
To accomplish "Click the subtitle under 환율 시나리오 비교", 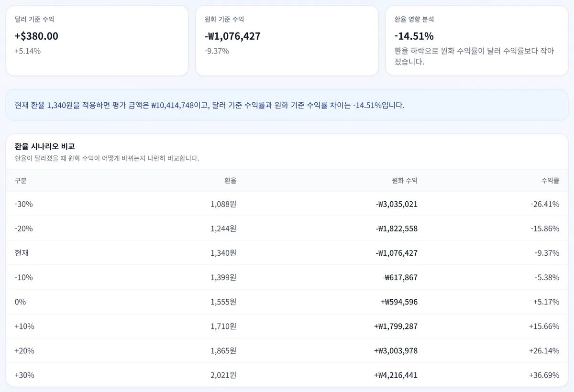I will (107, 158).
